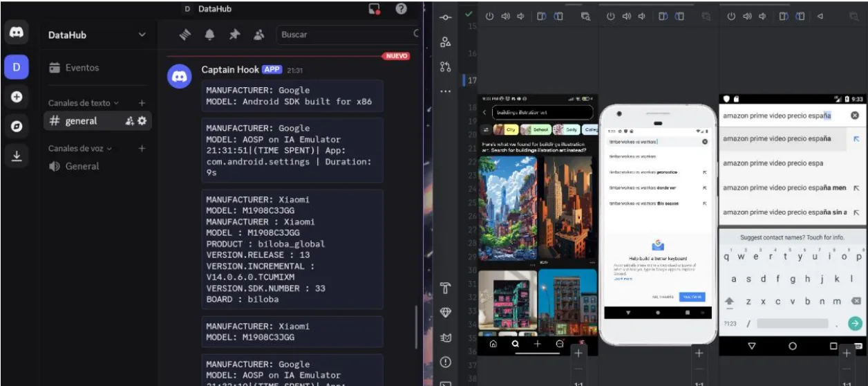Open the Commit tool window icon
The width and height of the screenshot is (868, 386).
tap(446, 17)
